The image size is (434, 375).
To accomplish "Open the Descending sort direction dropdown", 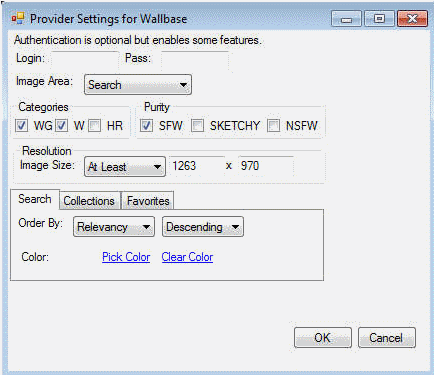I will (x=203, y=227).
